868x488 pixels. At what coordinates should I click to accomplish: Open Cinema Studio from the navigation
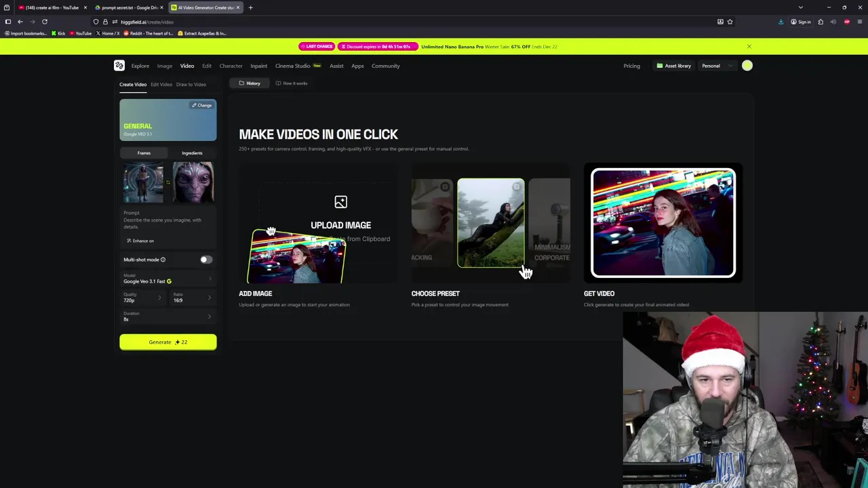pyautogui.click(x=298, y=66)
